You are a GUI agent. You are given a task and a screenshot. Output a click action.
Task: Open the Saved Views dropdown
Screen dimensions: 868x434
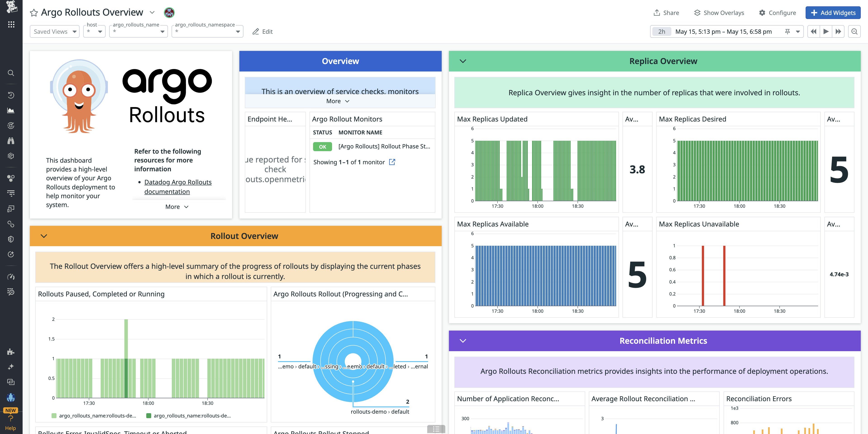54,31
